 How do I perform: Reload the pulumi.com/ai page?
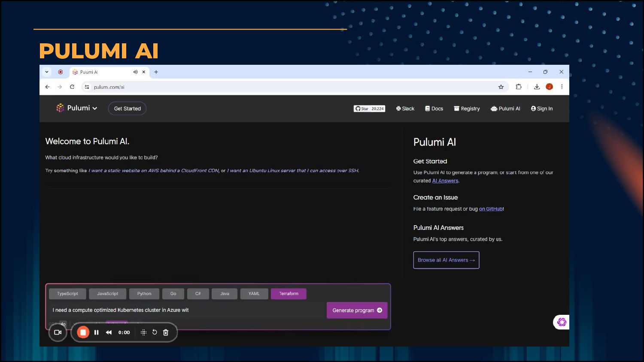point(72,87)
